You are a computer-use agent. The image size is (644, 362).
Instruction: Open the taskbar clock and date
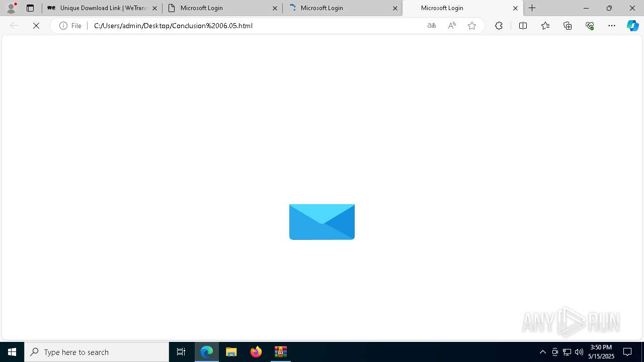pos(601,352)
